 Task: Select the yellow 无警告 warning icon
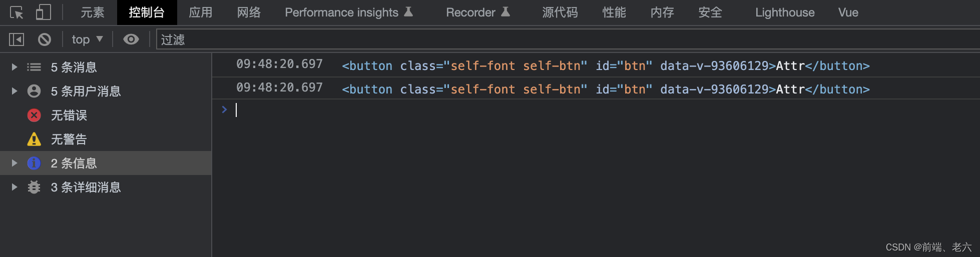coord(34,139)
